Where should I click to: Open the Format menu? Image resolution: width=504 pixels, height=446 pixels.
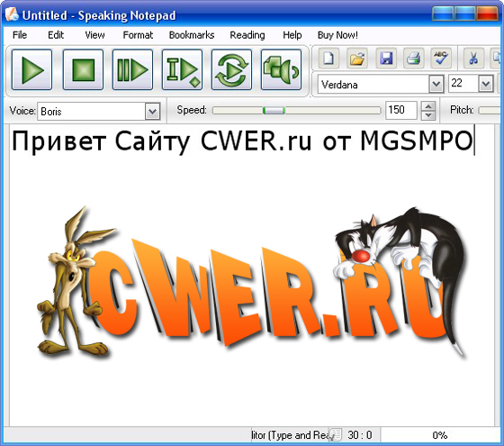(x=138, y=35)
